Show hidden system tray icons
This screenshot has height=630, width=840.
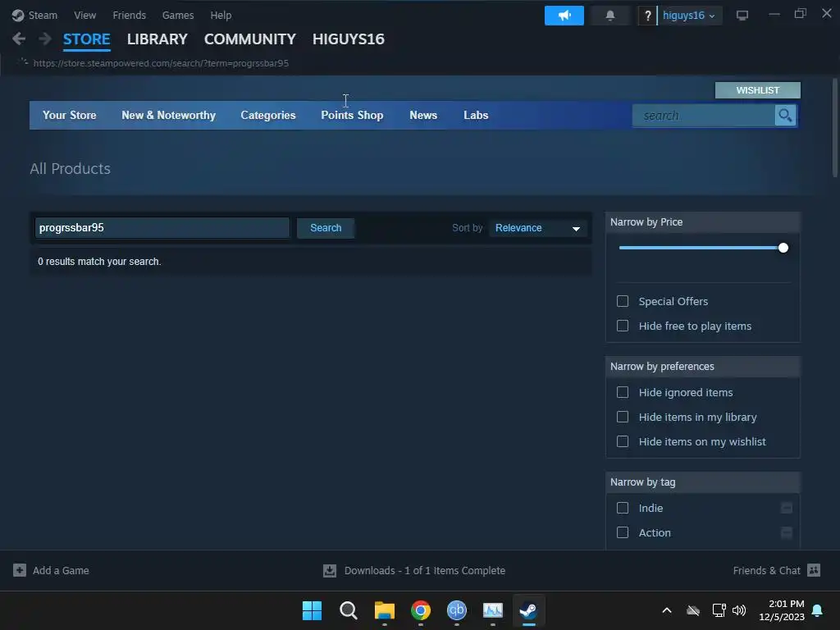pos(667,610)
